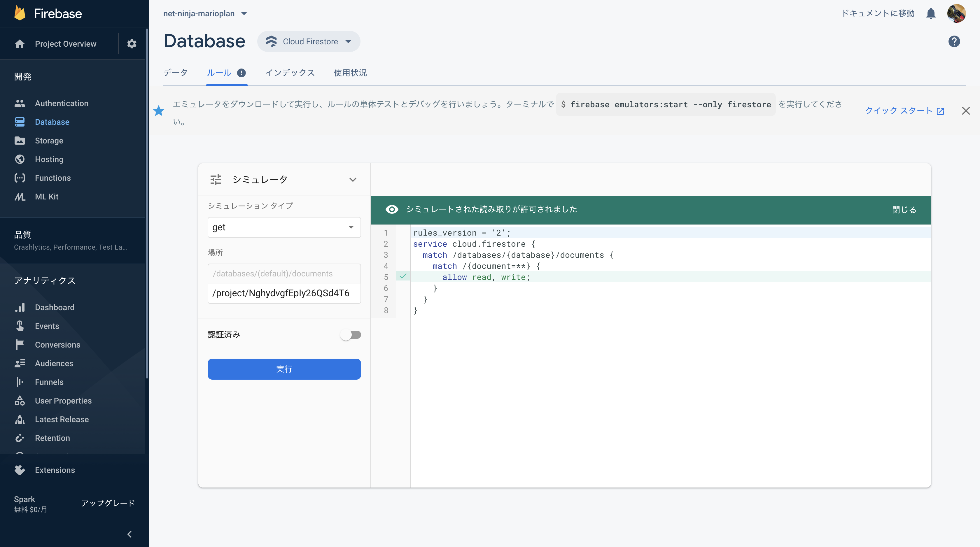
Task: Open the クイック スタート link
Action: pyautogui.click(x=904, y=111)
